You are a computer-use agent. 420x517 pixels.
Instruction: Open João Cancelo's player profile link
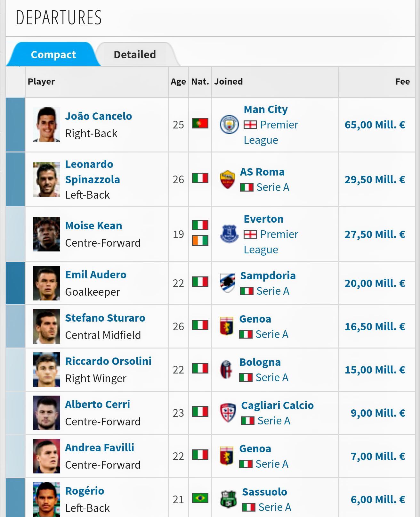pos(98,116)
